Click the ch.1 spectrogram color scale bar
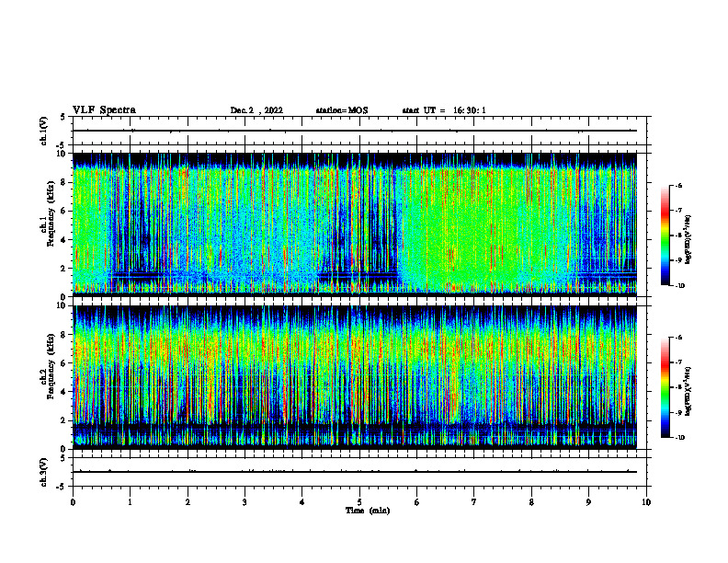Screen dimensions: 728x563 pos(665,236)
